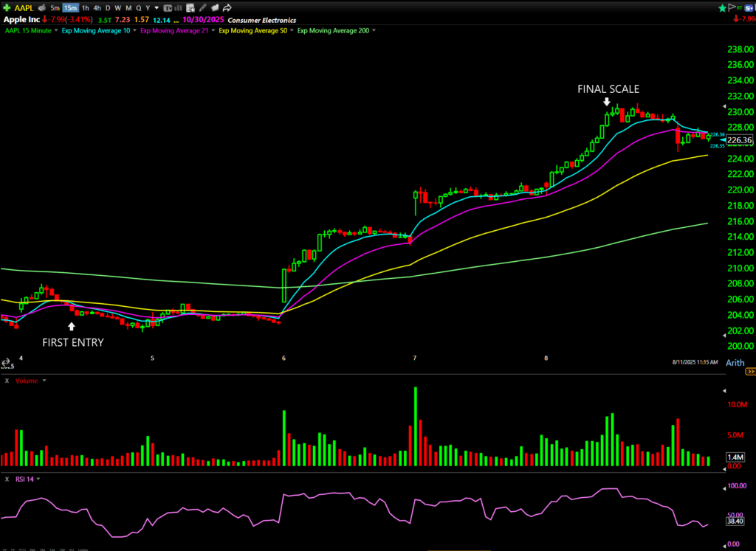Switch to the 5m timeframe
Viewport: 756px width, 551px height.
point(55,8)
